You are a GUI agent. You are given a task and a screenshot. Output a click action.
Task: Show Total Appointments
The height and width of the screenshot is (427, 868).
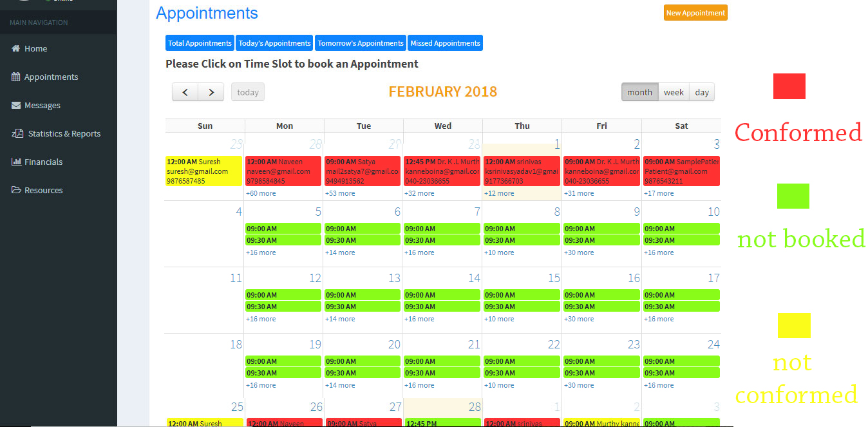200,43
